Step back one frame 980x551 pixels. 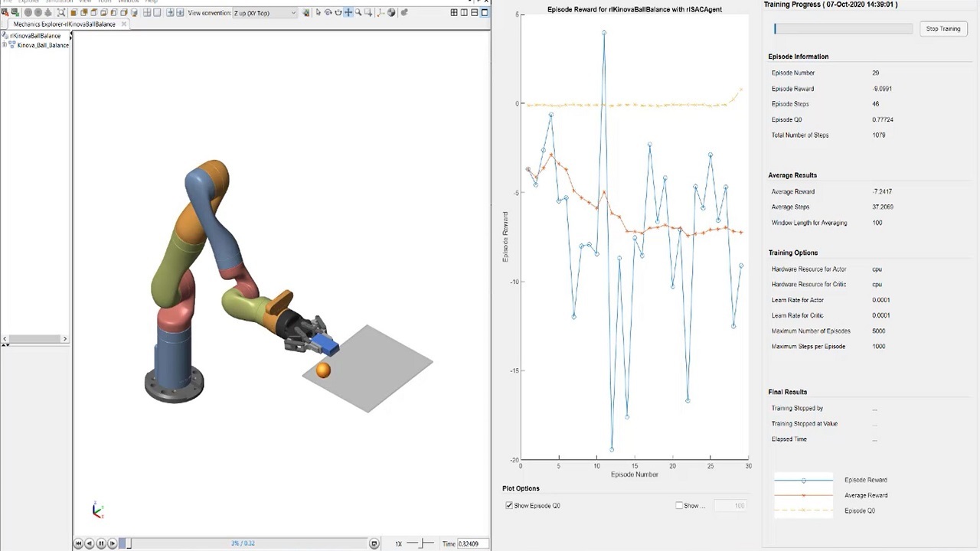click(90, 543)
